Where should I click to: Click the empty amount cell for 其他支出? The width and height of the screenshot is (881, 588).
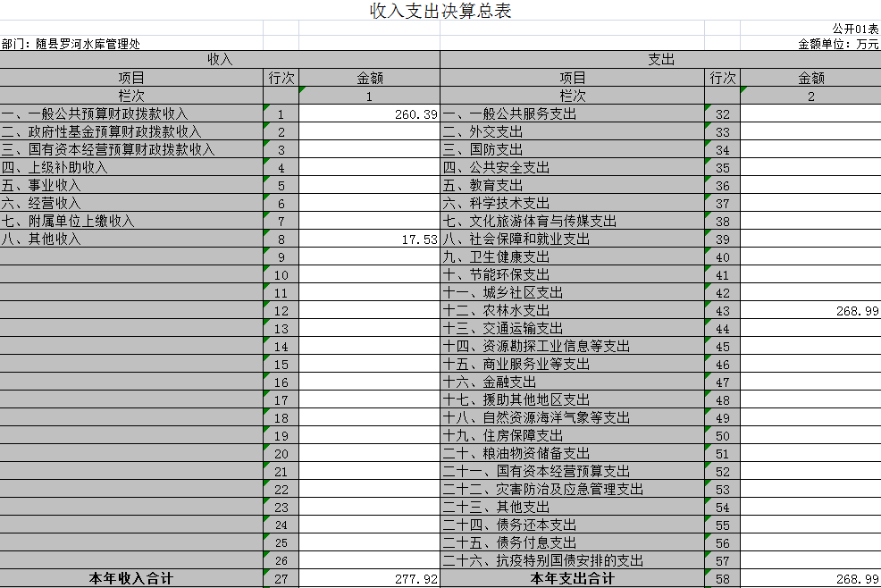click(x=810, y=508)
